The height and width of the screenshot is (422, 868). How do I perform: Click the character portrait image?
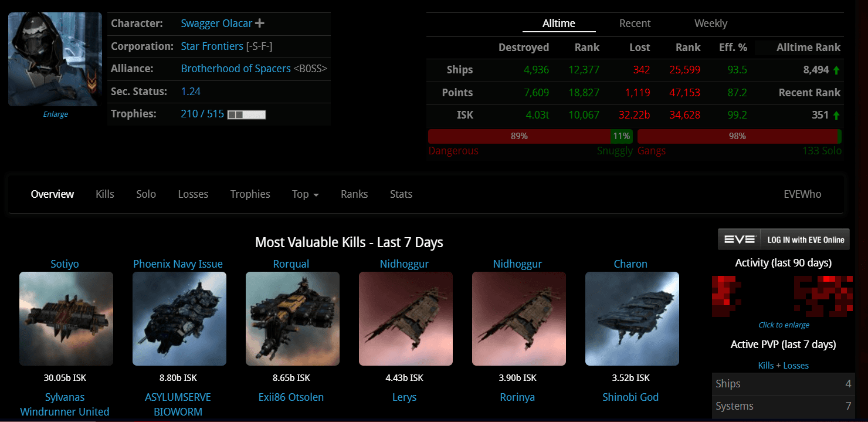point(55,59)
